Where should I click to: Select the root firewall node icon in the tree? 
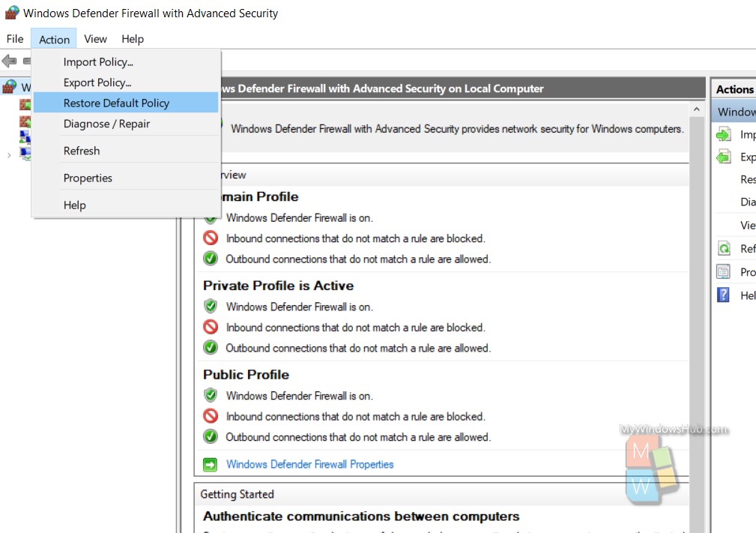[x=9, y=87]
